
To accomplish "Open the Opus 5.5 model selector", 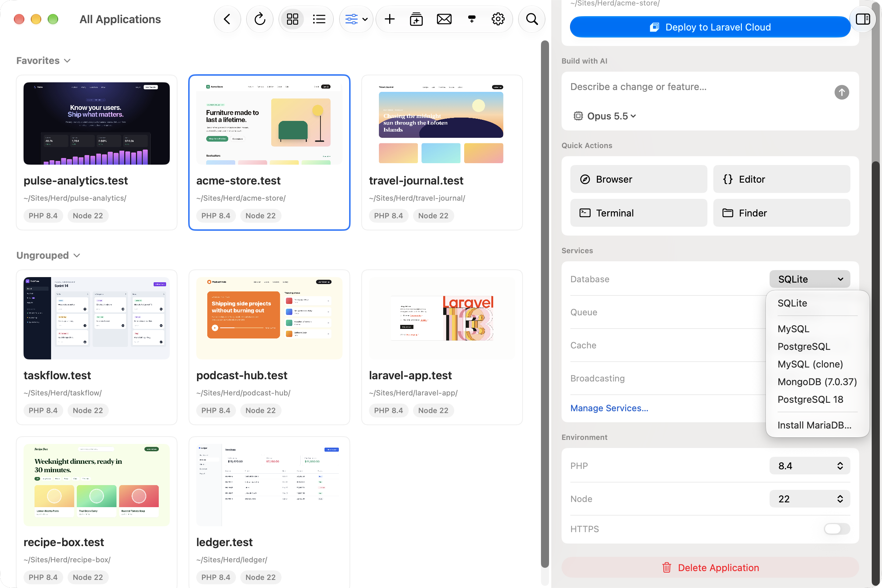I will (x=605, y=116).
